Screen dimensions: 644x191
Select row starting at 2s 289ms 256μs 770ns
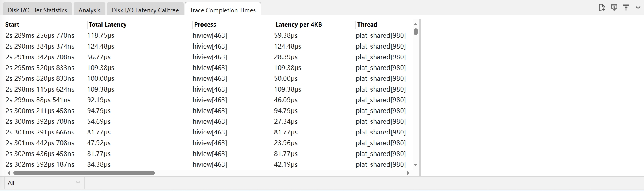pyautogui.click(x=40, y=35)
